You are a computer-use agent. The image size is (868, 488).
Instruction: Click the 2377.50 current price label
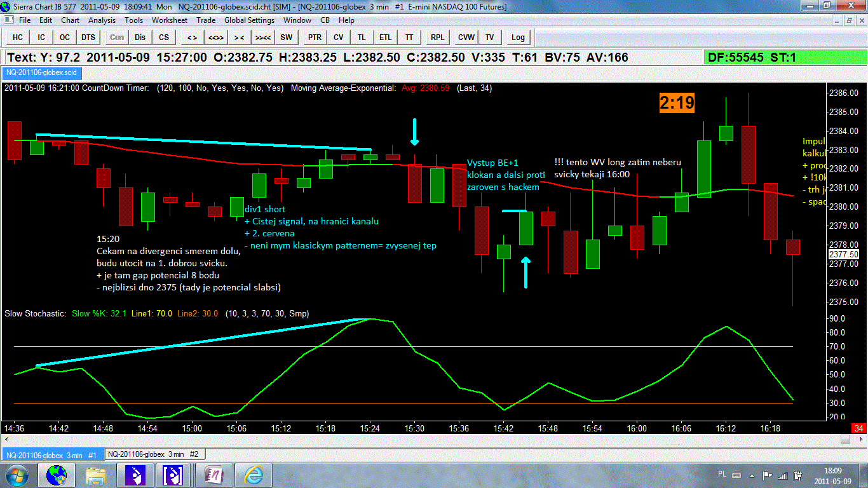pyautogui.click(x=844, y=254)
